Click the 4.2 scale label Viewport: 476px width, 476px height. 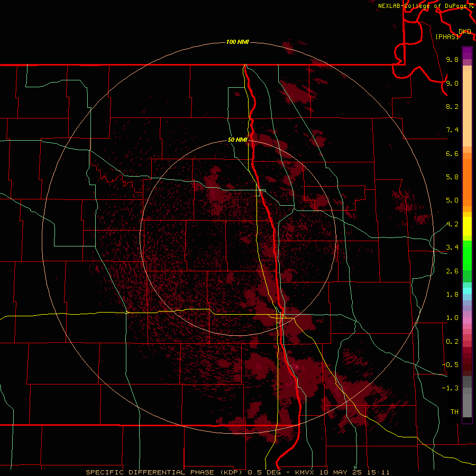[x=452, y=224]
